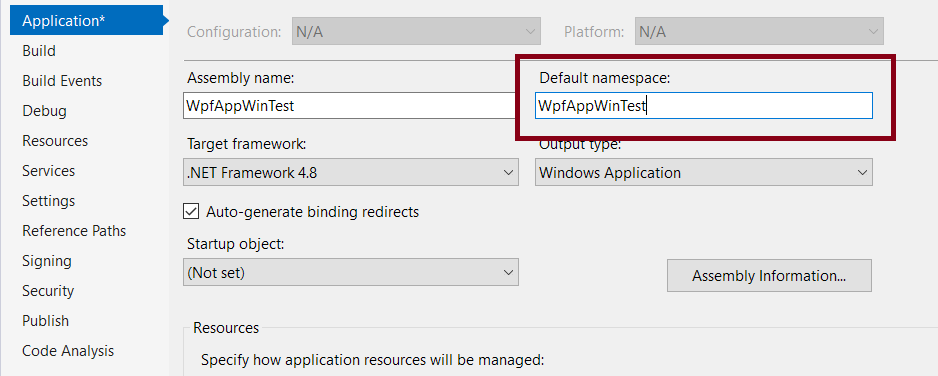
Task: Open the Code Analysis tab
Action: (x=68, y=350)
